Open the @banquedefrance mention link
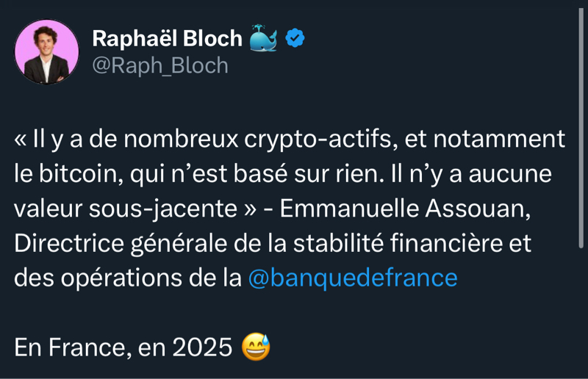588x379 pixels. click(x=353, y=278)
